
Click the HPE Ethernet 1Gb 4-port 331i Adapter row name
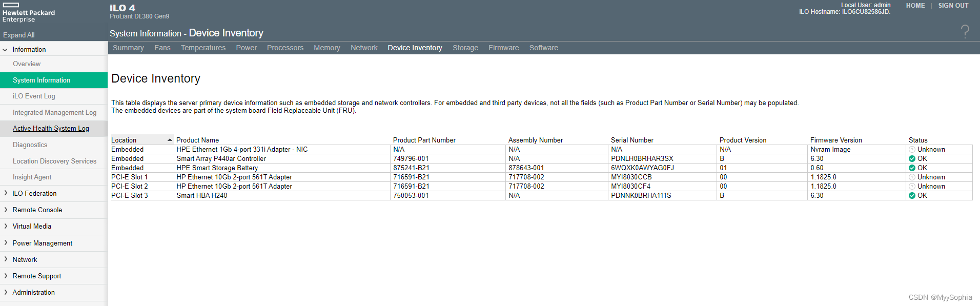[242, 150]
